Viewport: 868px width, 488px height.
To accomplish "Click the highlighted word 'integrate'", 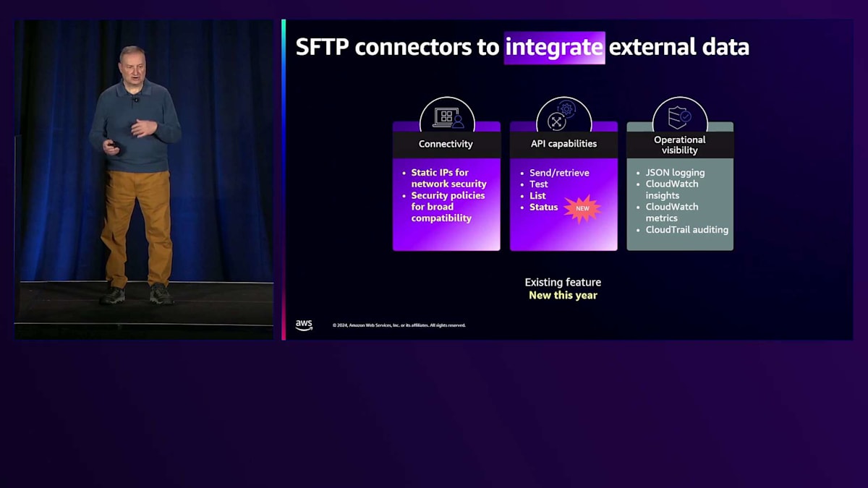I will coord(554,48).
